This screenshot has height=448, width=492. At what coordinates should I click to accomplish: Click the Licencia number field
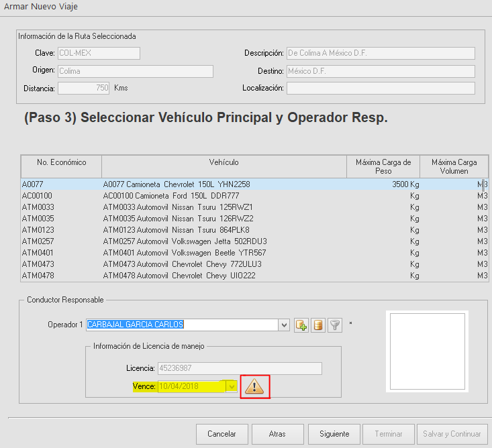(x=239, y=368)
